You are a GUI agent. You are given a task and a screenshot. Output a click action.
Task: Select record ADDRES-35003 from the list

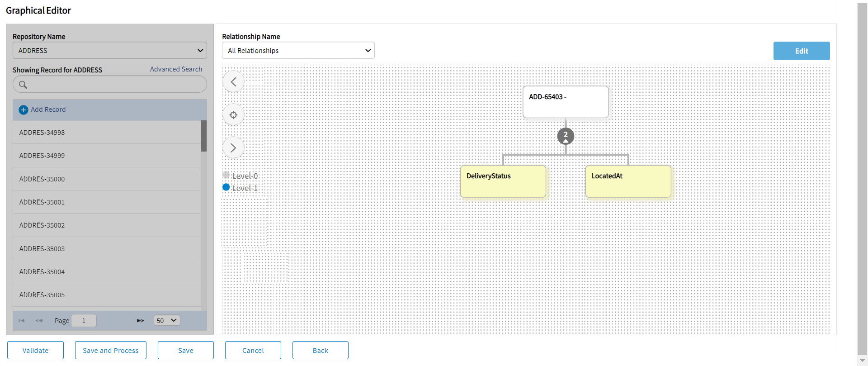pos(42,249)
